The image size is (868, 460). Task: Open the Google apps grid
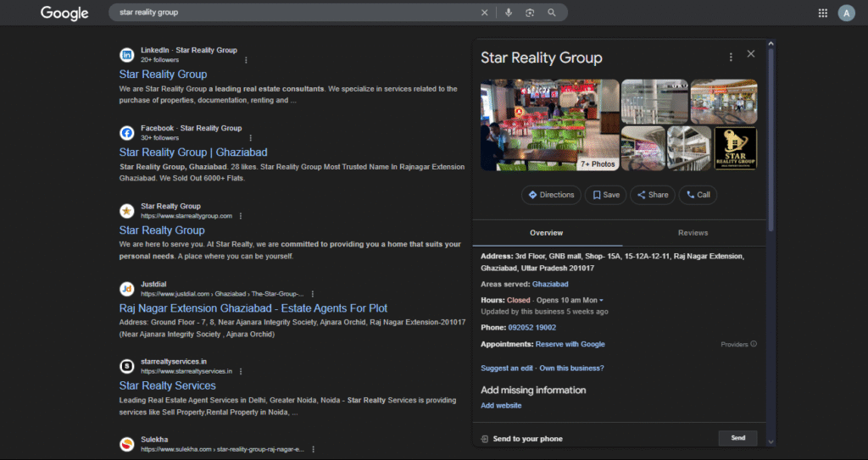click(822, 13)
